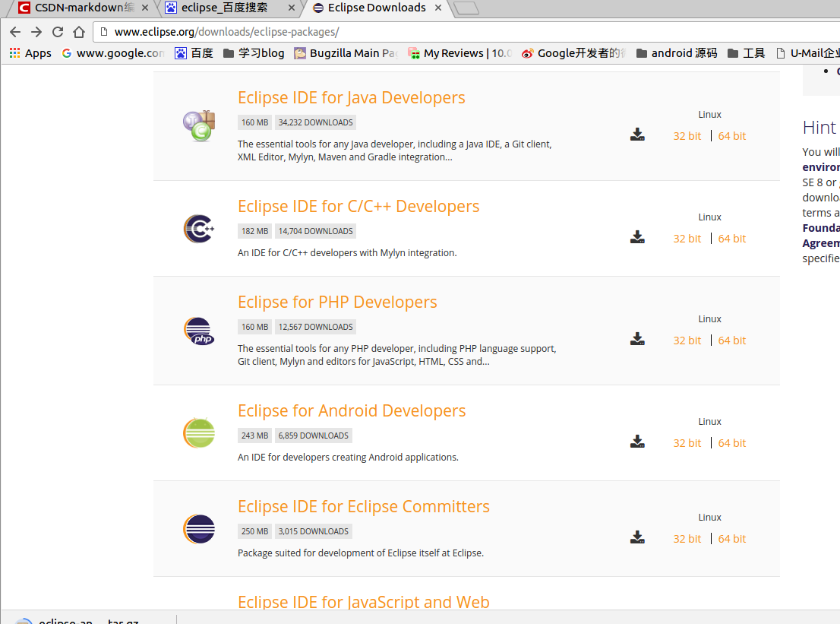Open the My Reviews bookmark
The width and height of the screenshot is (840, 624).
459,53
